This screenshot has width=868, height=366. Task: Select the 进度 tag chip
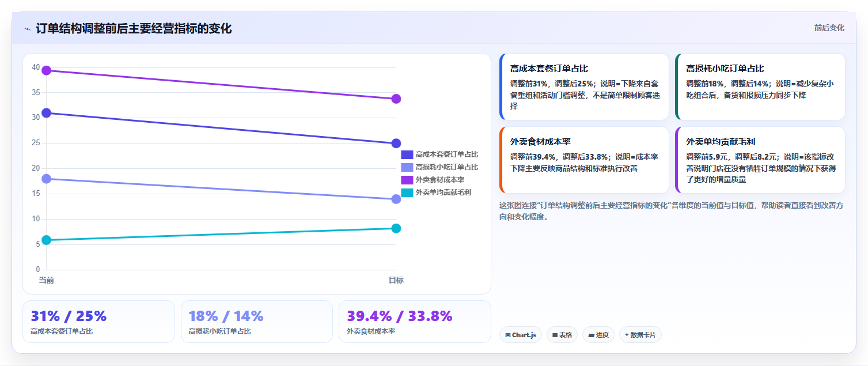pos(598,335)
